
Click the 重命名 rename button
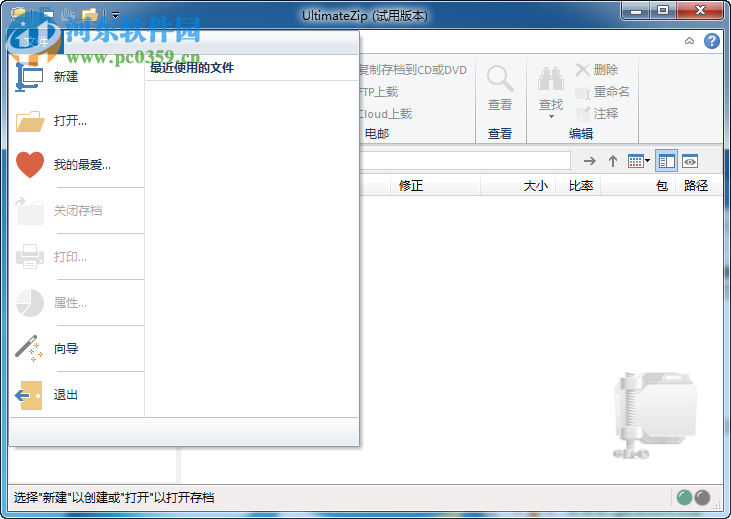(602, 92)
